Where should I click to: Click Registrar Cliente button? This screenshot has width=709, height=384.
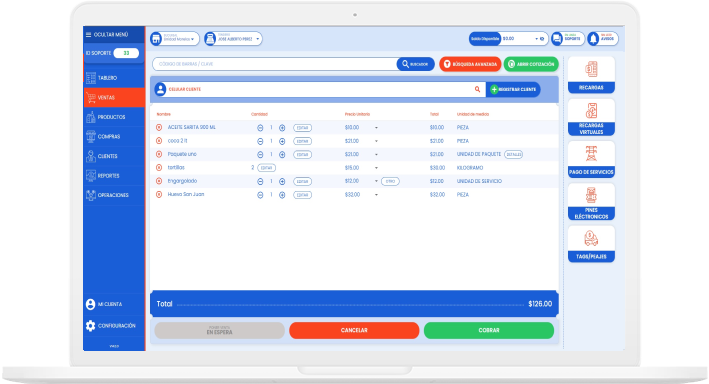[513, 90]
